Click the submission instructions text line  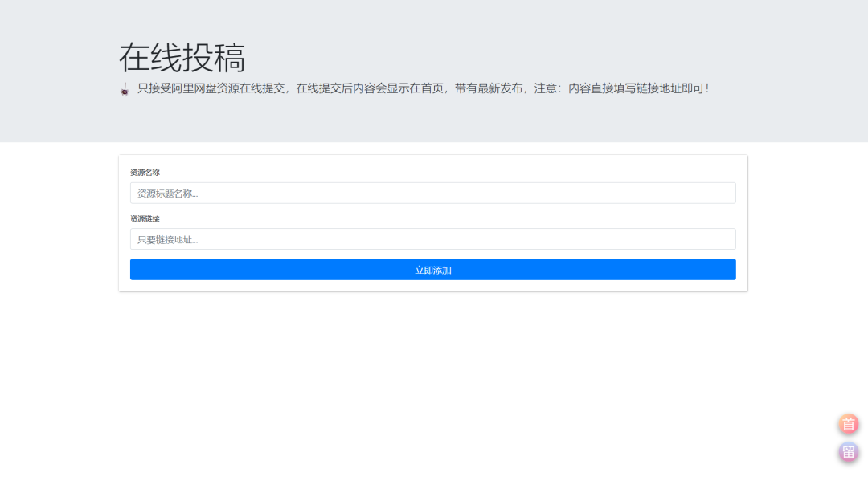coord(418,88)
